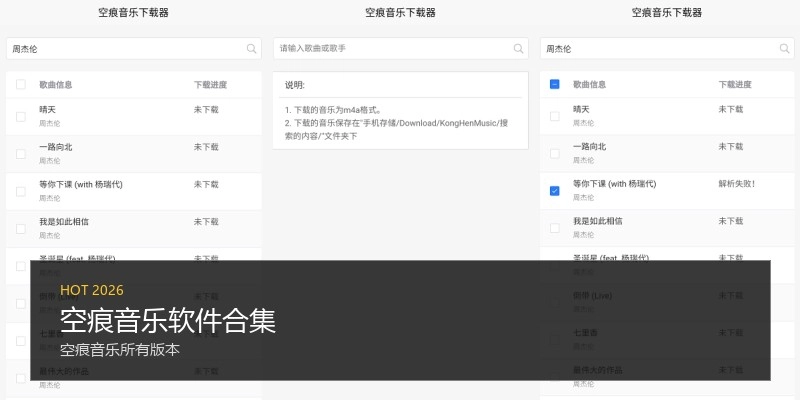This screenshot has height=400, width=800.
Task: Click the song title 我是如此相信 in the left panel
Action: click(64, 221)
